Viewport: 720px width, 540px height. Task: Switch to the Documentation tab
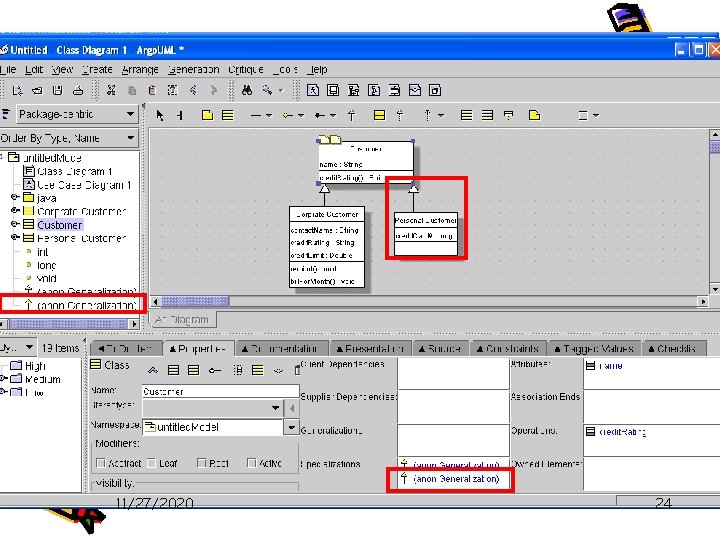[x=283, y=349]
